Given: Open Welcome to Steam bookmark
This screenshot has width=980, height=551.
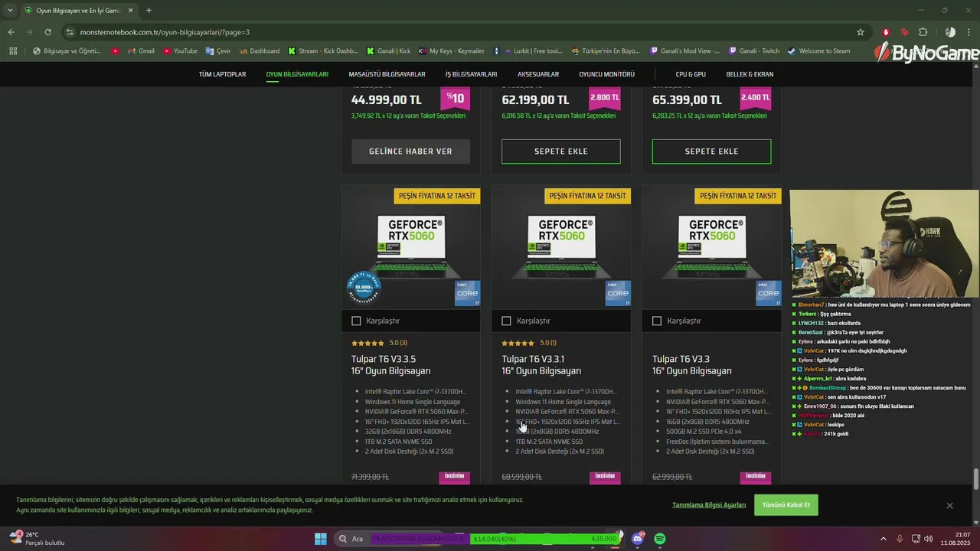Looking at the screenshot, I should [818, 51].
